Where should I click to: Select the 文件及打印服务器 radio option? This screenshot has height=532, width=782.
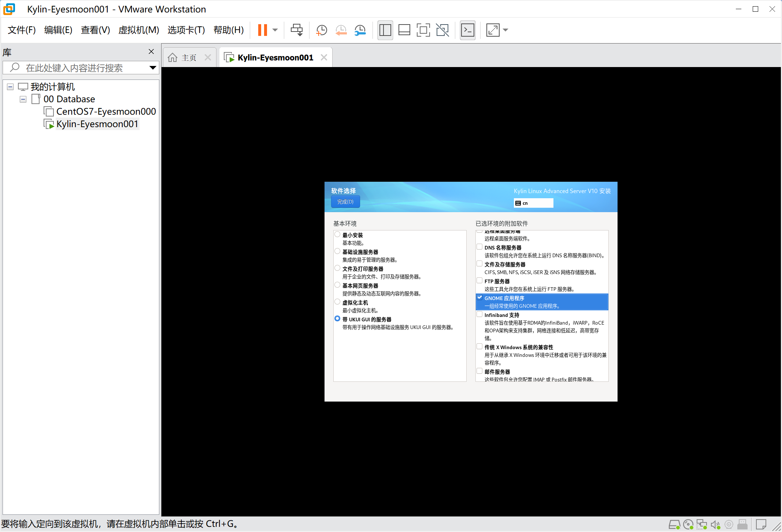337,268
